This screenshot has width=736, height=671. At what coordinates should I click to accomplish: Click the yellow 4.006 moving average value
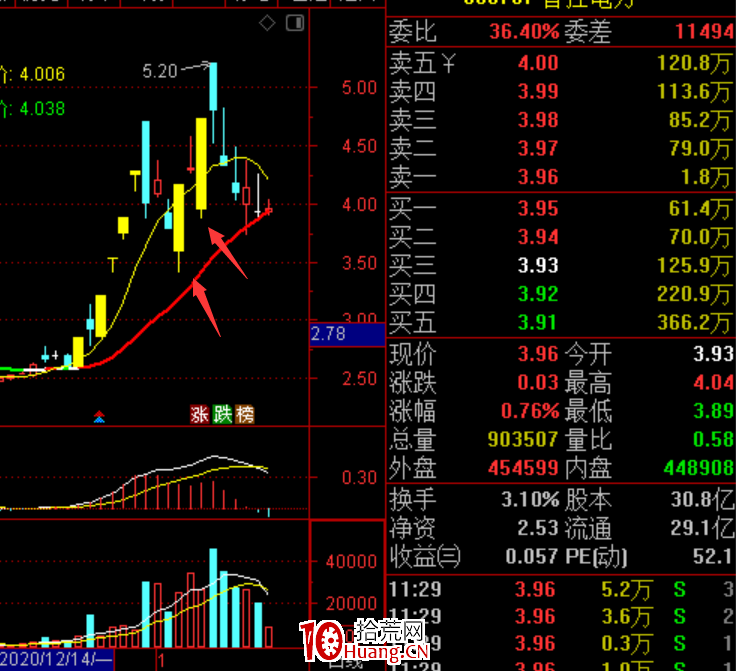(42, 74)
